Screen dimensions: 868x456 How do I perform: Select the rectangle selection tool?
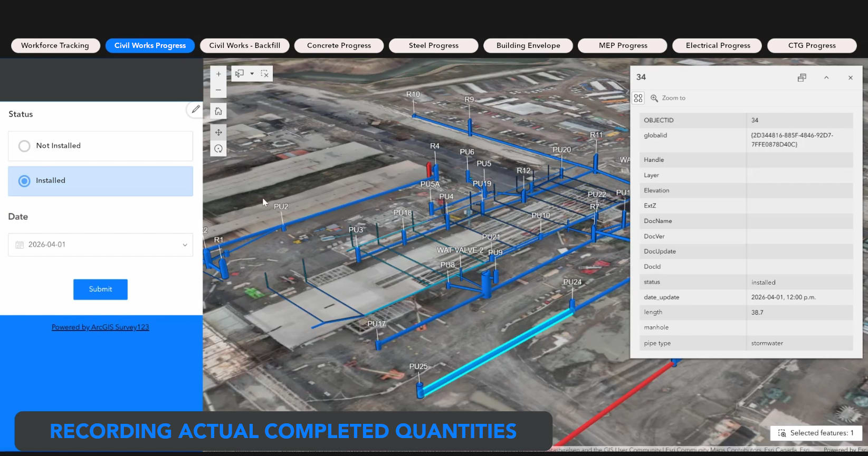pos(240,74)
